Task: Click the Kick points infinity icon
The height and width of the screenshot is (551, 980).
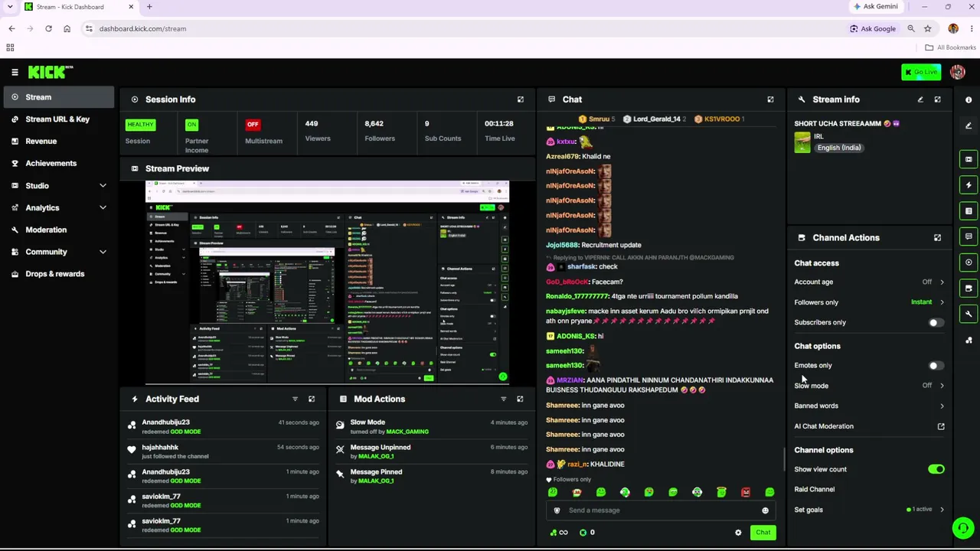Action: coord(560,533)
